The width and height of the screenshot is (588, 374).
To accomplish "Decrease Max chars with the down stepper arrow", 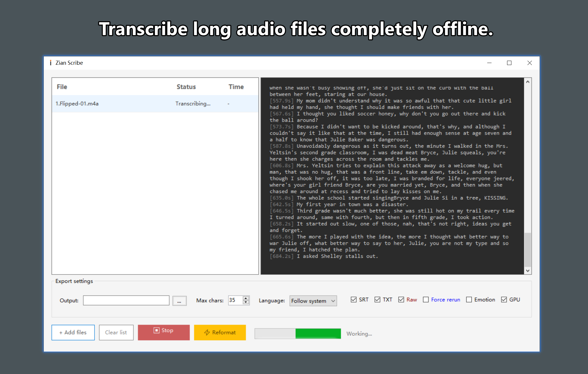I will (246, 303).
